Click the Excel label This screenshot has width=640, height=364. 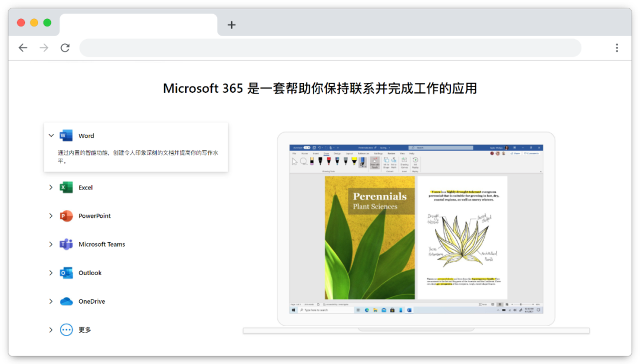coord(85,188)
